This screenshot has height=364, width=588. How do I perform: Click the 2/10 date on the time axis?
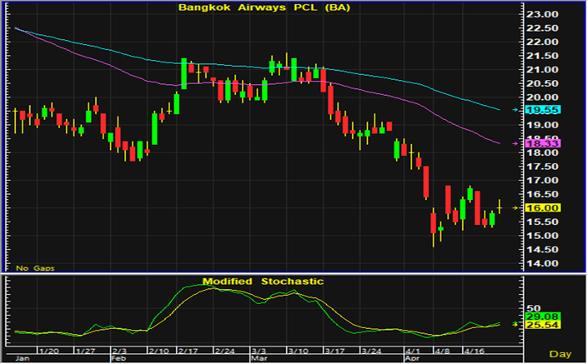(159, 351)
